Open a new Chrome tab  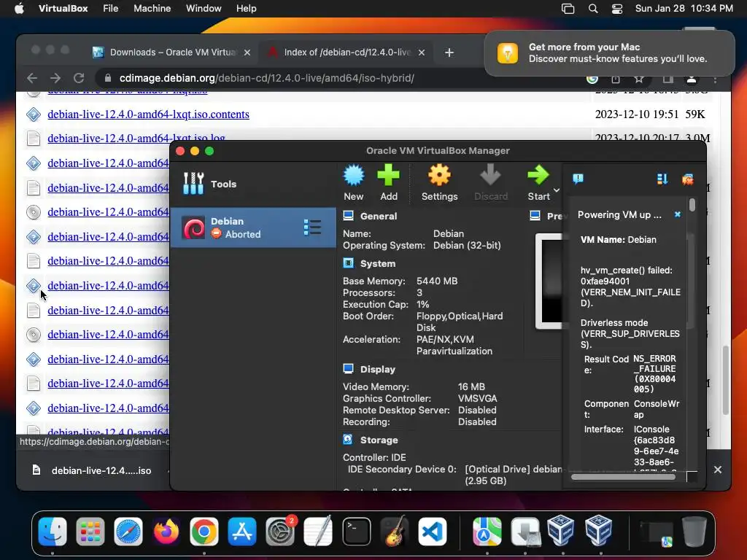click(x=449, y=52)
